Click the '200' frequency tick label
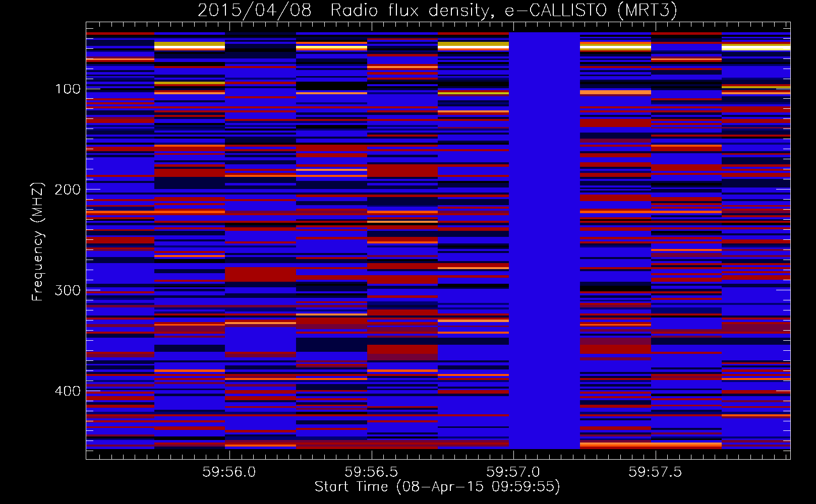 pos(68,190)
